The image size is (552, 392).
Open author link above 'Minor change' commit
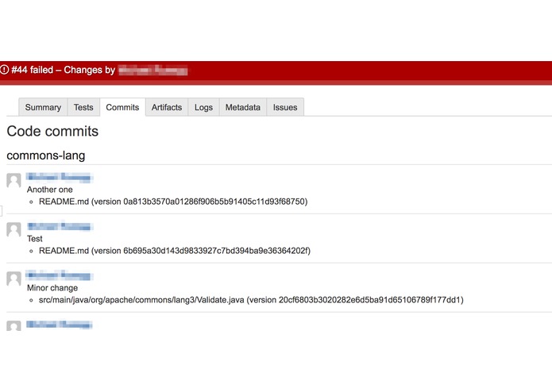pyautogui.click(x=59, y=275)
